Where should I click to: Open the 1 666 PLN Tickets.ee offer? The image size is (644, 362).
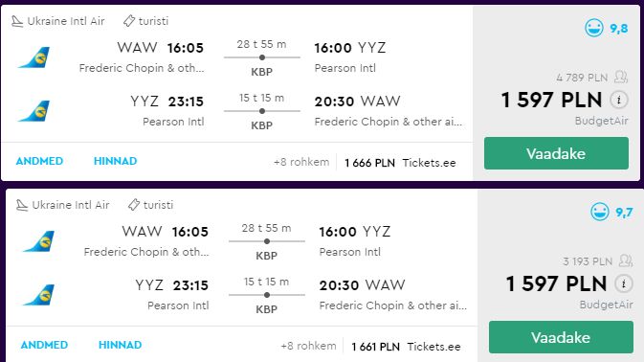(400, 163)
